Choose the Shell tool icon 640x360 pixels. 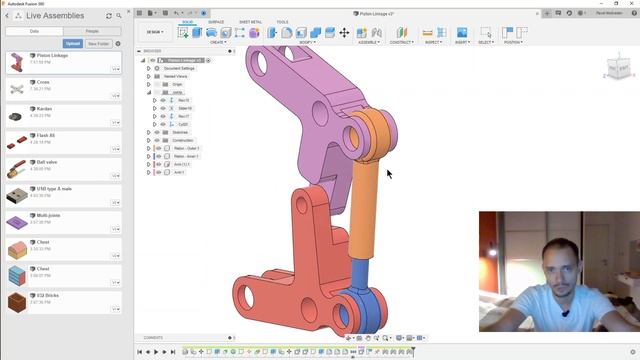[301, 33]
